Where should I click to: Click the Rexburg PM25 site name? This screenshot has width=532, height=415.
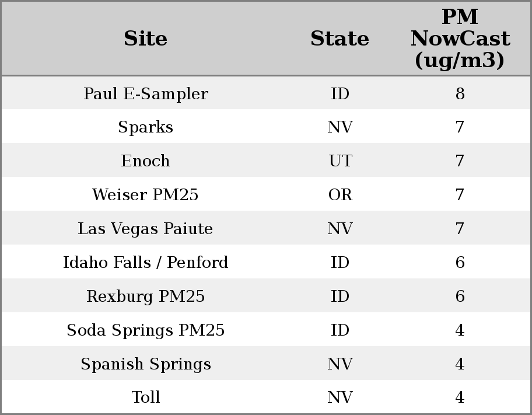(x=145, y=297)
